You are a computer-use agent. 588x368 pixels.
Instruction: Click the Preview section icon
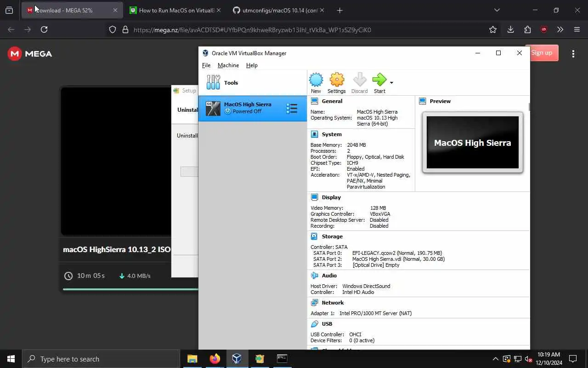pyautogui.click(x=423, y=101)
